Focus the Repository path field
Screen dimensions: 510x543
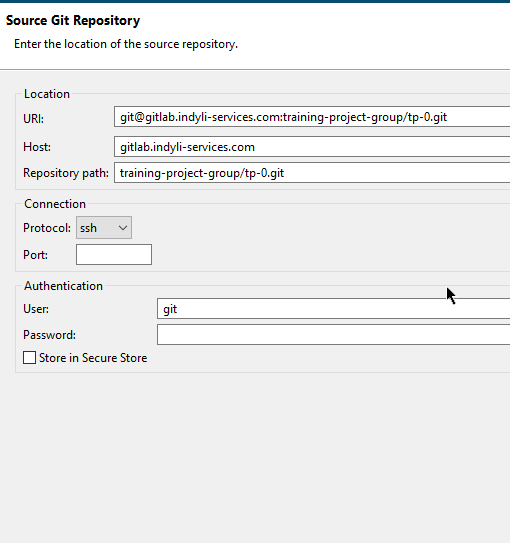312,173
